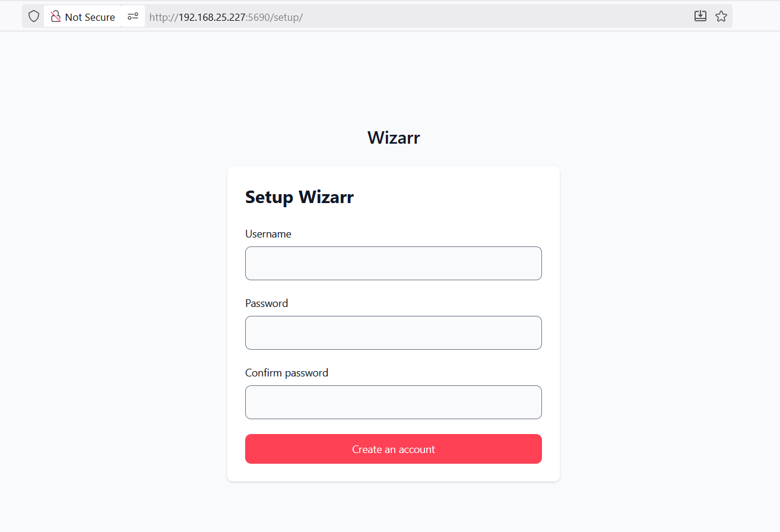Bookmark this page with the star icon

click(721, 17)
